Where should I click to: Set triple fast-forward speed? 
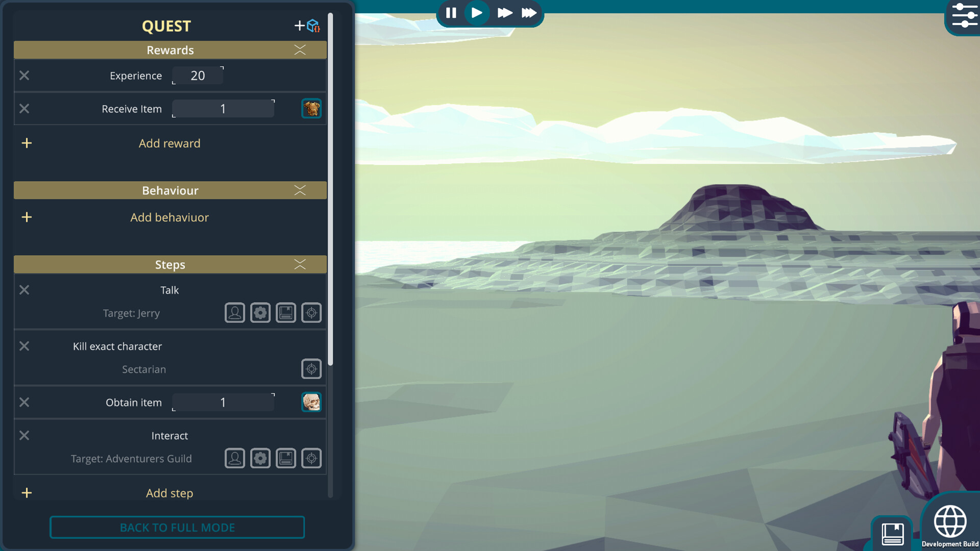pyautogui.click(x=529, y=13)
